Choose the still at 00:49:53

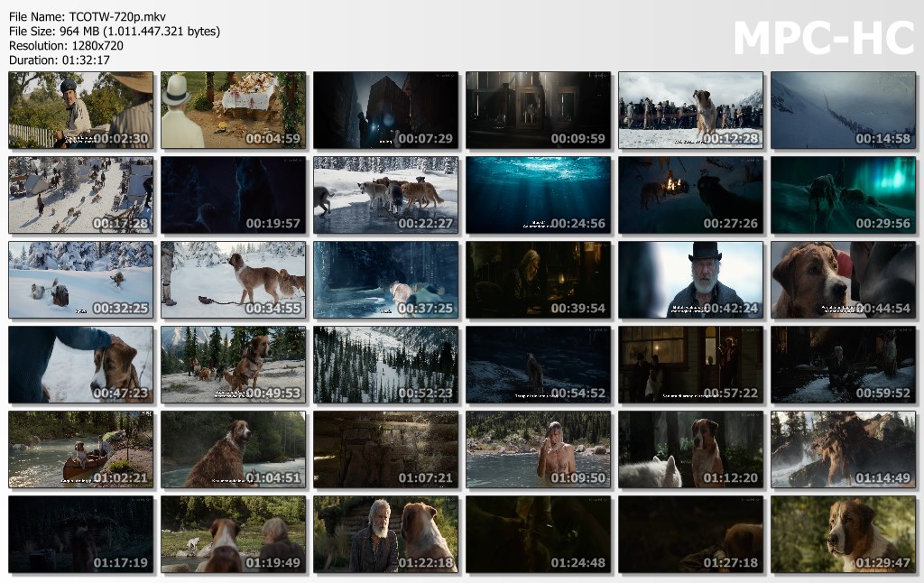coord(234,365)
